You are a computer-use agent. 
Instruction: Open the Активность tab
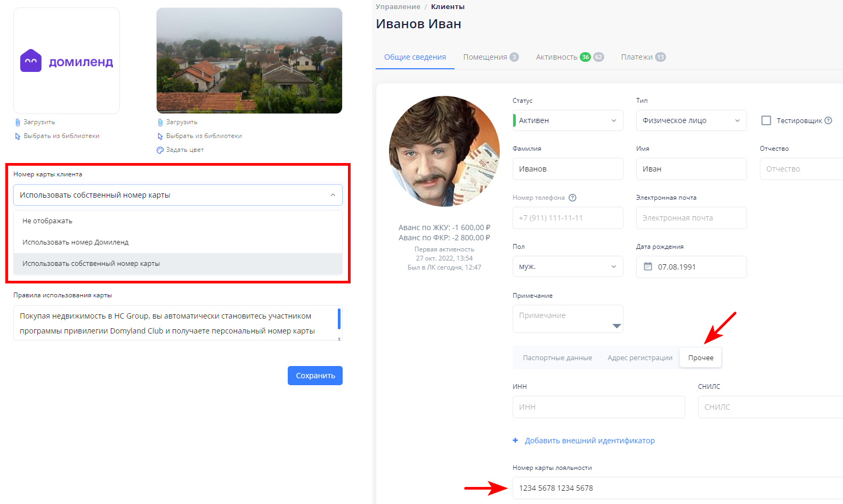[x=570, y=57]
